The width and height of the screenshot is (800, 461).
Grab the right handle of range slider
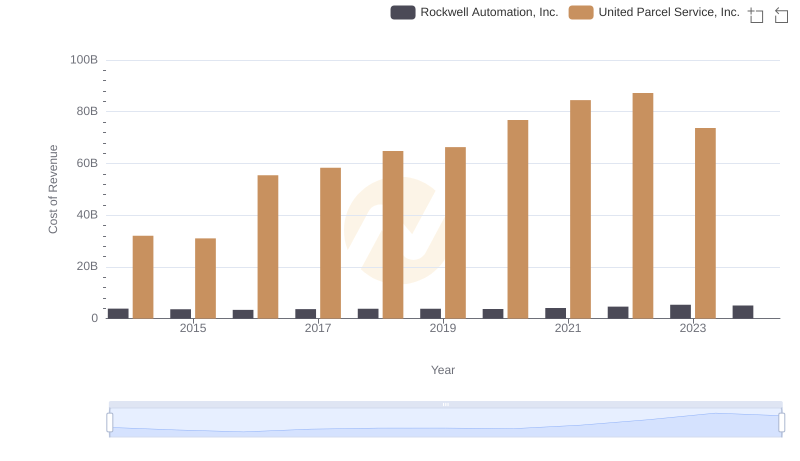[x=781, y=423]
